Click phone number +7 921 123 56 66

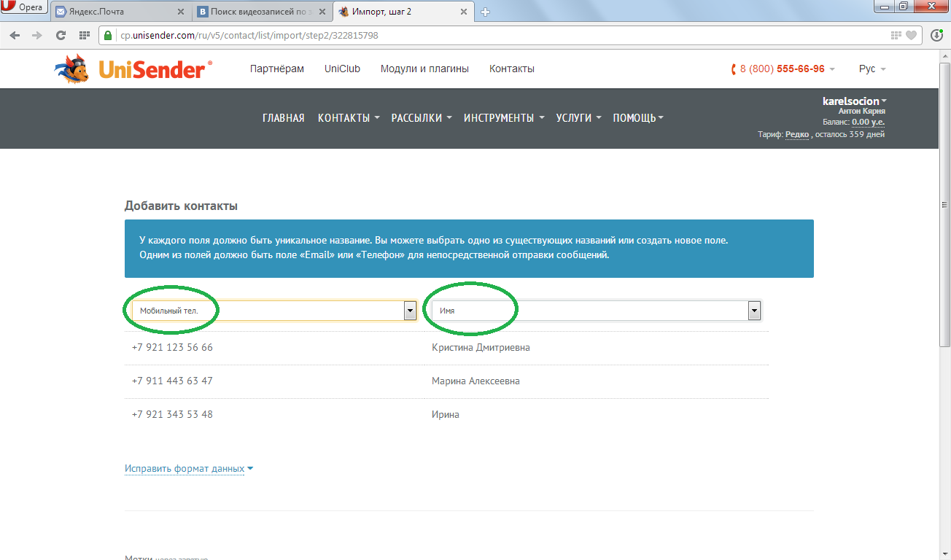point(172,348)
